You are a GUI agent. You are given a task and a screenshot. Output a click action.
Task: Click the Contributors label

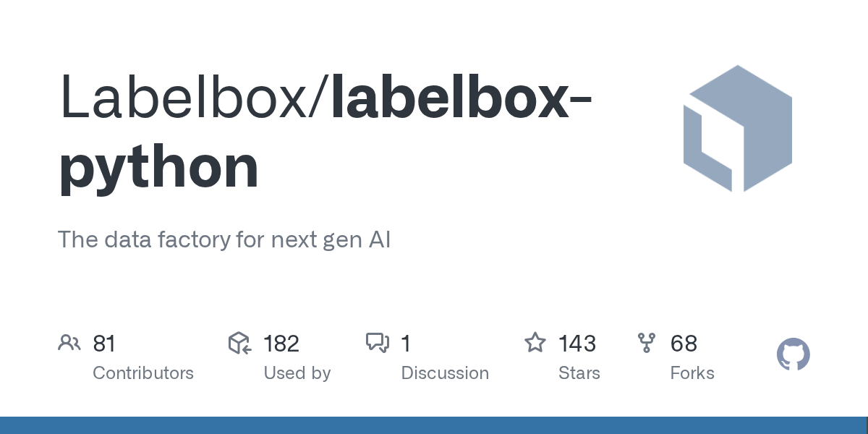pos(143,373)
